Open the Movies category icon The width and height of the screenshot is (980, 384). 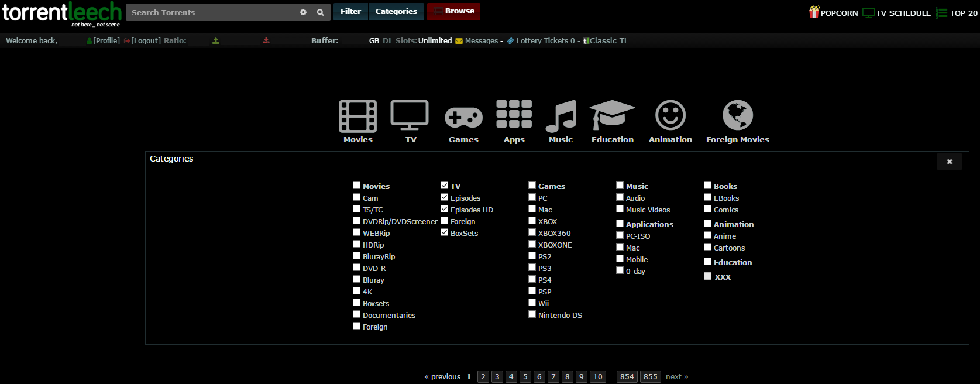click(358, 116)
